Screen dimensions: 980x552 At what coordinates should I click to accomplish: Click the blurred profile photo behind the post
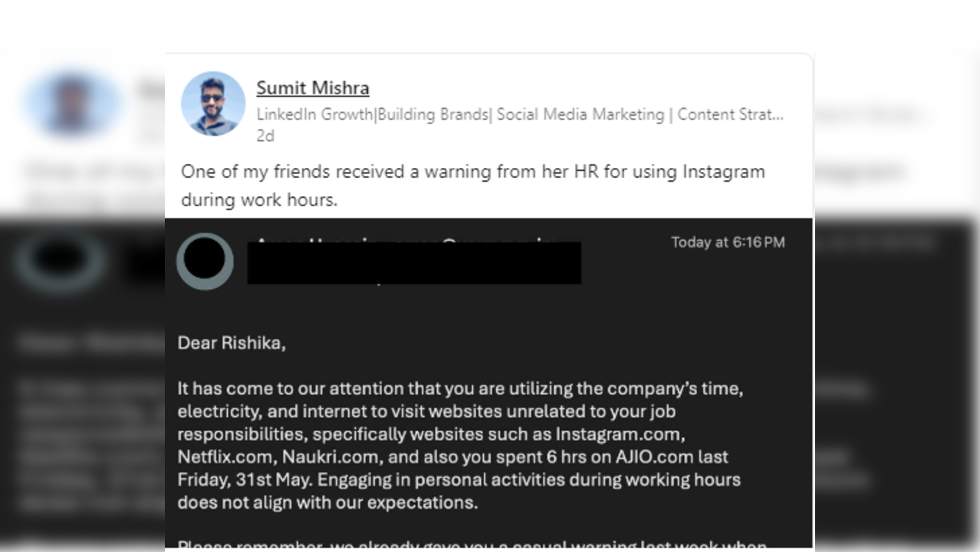pyautogui.click(x=71, y=103)
